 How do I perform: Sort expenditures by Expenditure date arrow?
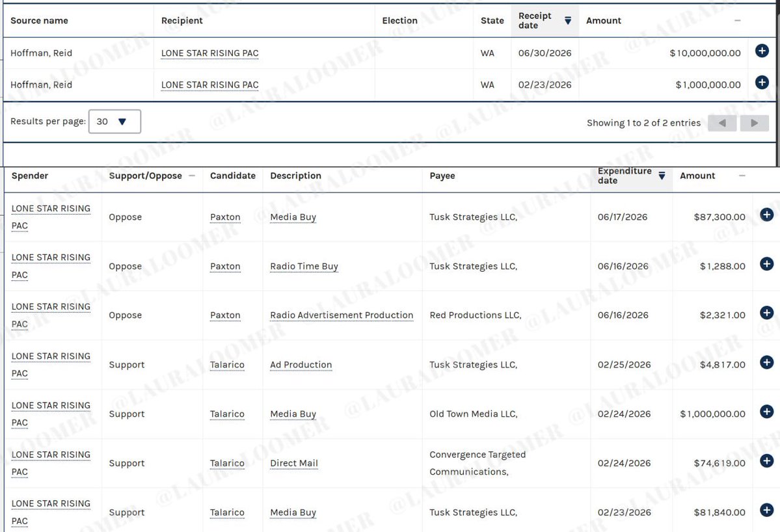662,176
